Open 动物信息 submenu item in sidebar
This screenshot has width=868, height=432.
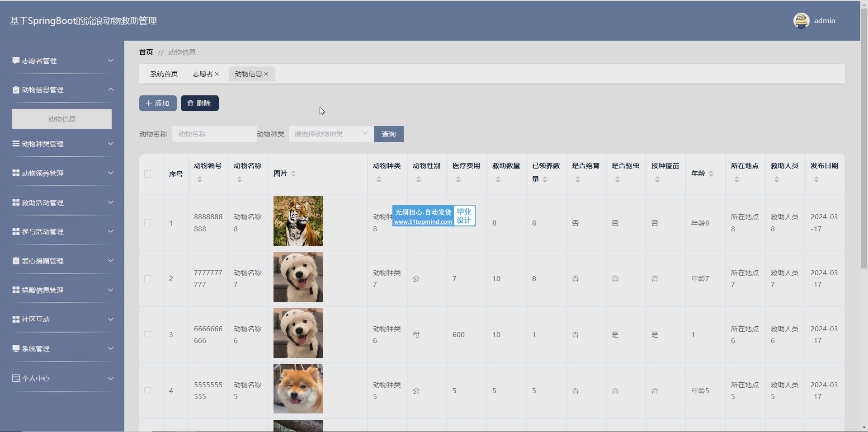point(62,119)
